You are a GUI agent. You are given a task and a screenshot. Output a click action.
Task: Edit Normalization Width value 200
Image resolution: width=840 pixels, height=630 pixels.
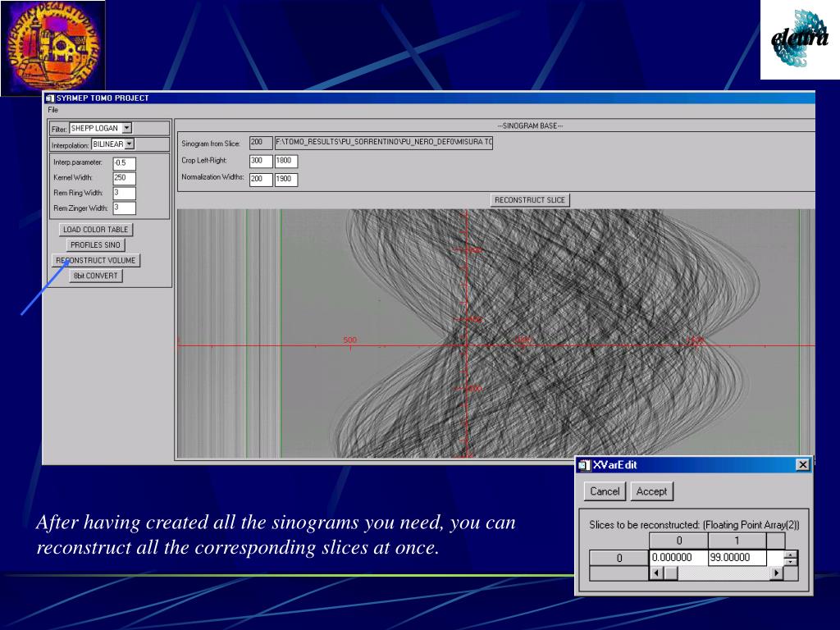(x=261, y=180)
